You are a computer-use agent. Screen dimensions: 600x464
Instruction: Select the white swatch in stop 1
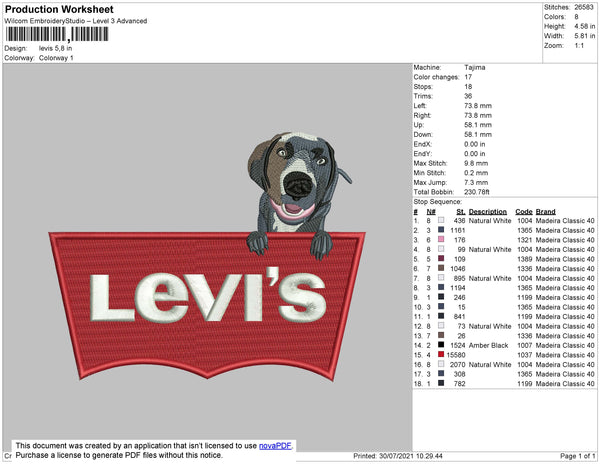(441, 221)
